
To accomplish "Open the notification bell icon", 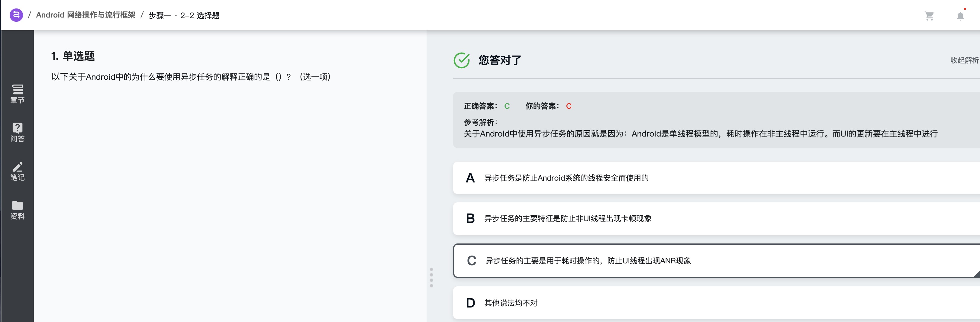I will [960, 16].
